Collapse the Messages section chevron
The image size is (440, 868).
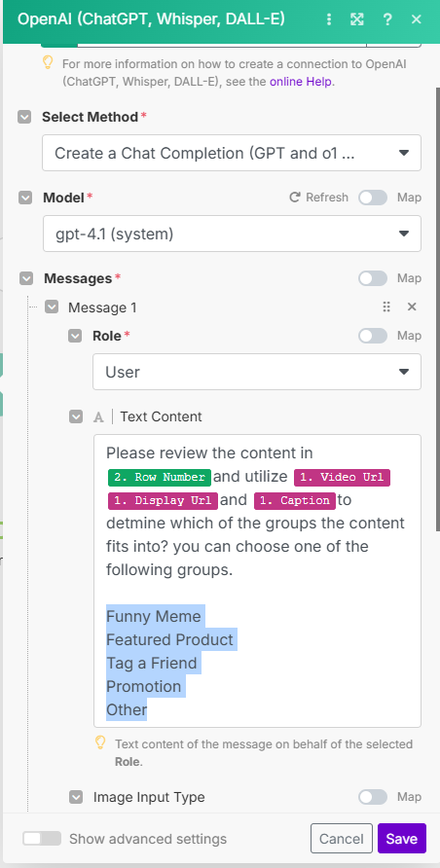tap(26, 278)
